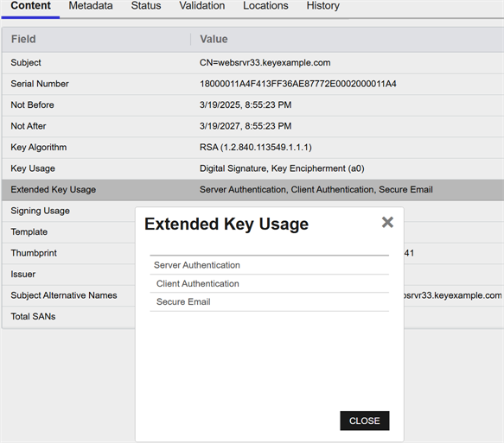Click the Key Usage row

point(252,168)
